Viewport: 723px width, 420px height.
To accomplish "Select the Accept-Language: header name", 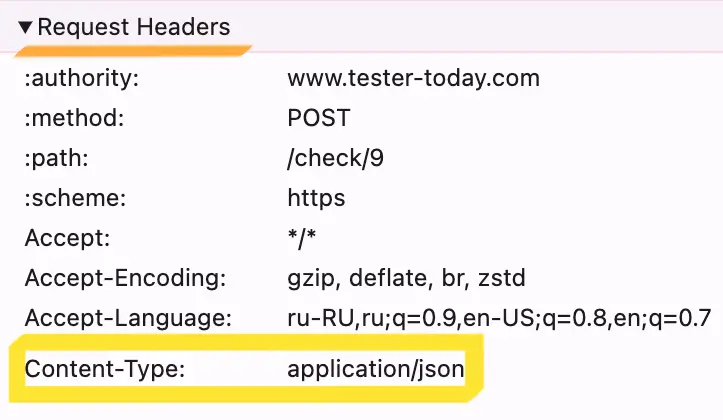I will point(128,319).
